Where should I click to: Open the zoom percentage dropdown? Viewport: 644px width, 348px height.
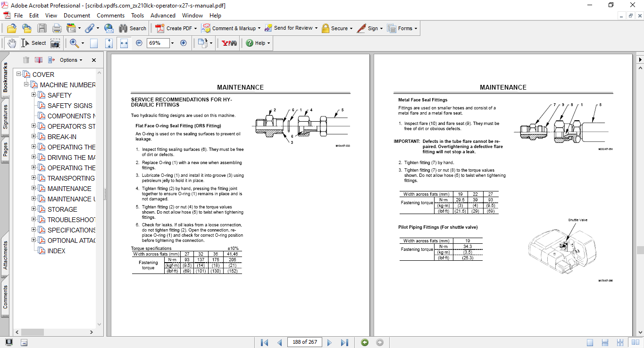tap(172, 43)
